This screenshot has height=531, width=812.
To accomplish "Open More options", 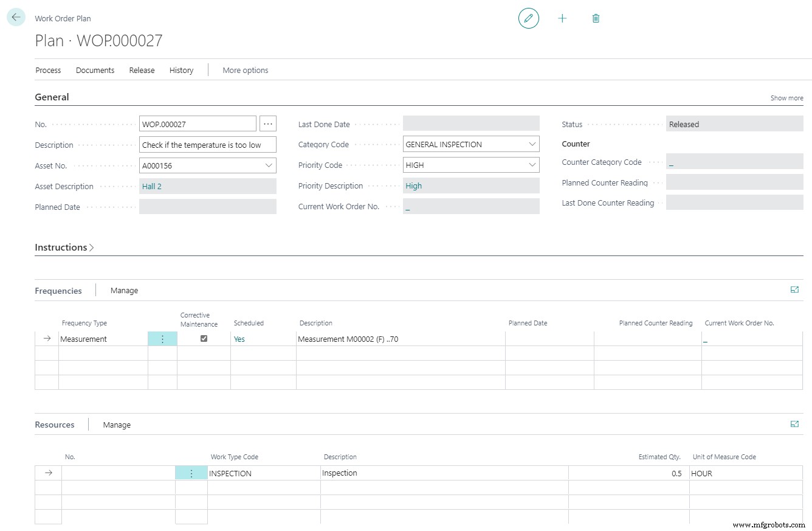I will tap(245, 70).
